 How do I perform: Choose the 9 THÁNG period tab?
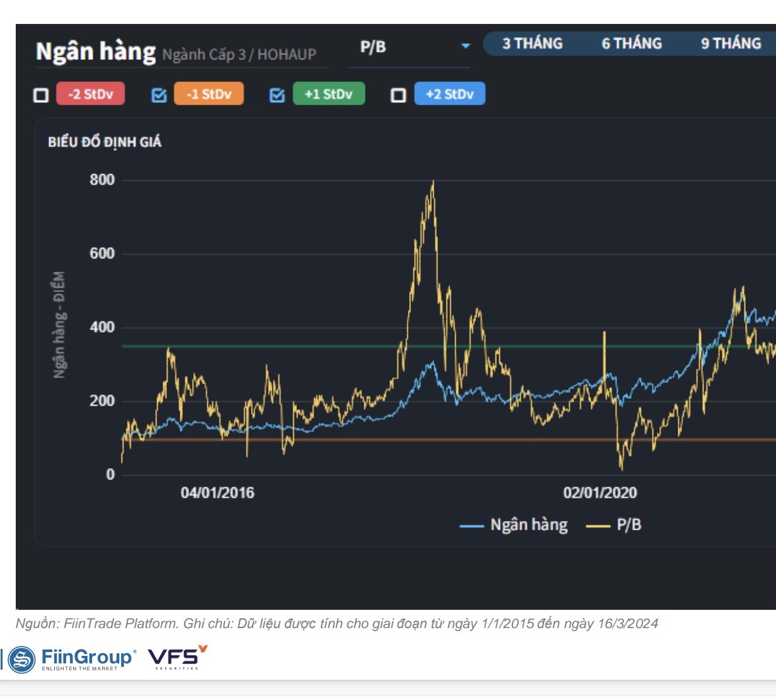[x=731, y=44]
